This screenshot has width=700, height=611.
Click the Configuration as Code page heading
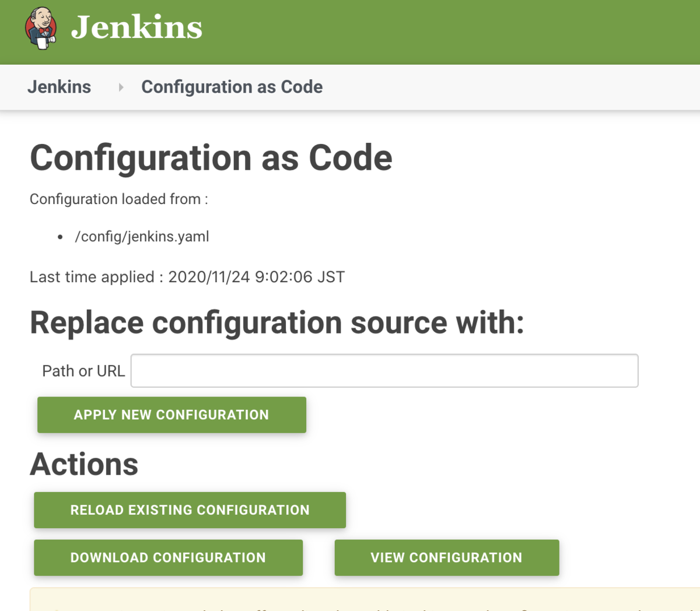tap(211, 158)
